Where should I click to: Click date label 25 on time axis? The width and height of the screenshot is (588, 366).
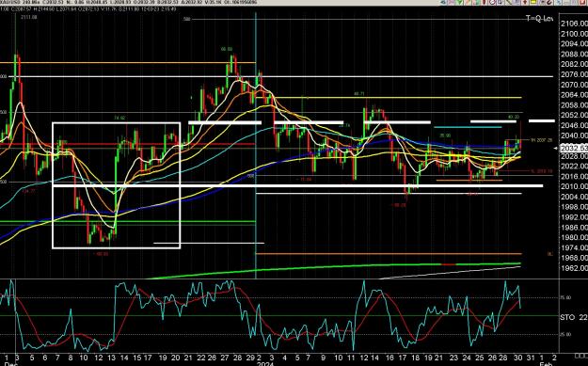tap(480, 358)
